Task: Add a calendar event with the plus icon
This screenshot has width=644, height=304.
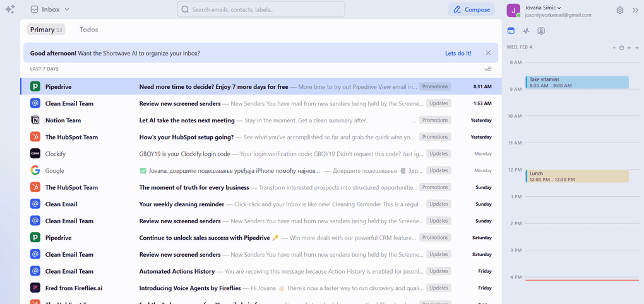Action: click(x=614, y=47)
